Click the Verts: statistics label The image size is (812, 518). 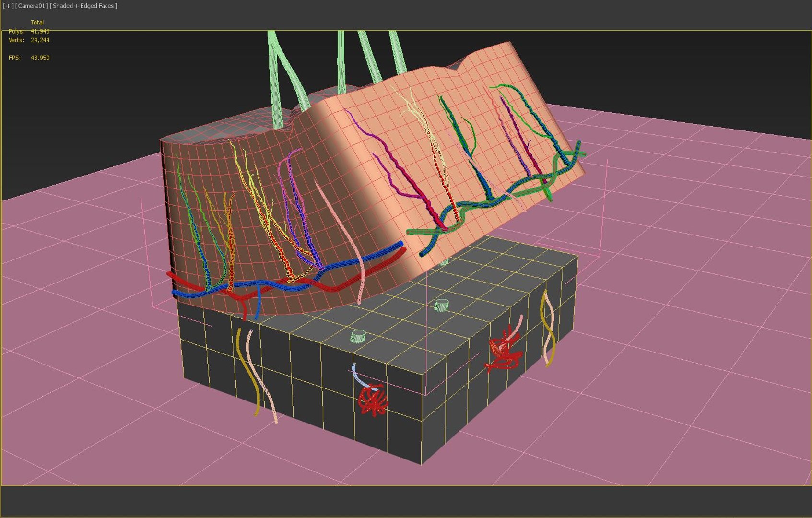pyautogui.click(x=16, y=40)
